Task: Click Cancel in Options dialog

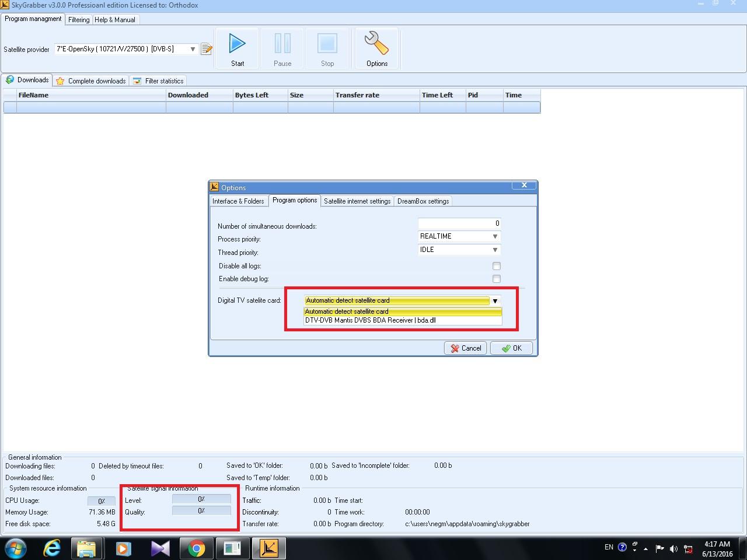Action: click(x=465, y=348)
